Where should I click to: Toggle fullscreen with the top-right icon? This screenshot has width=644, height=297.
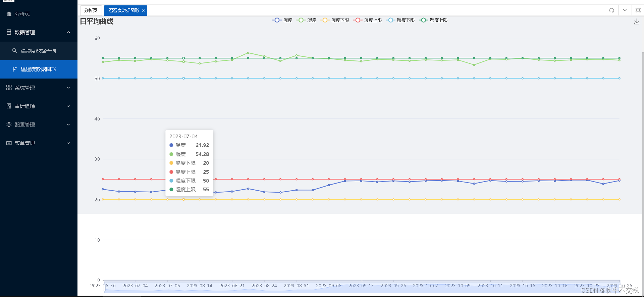tap(638, 10)
